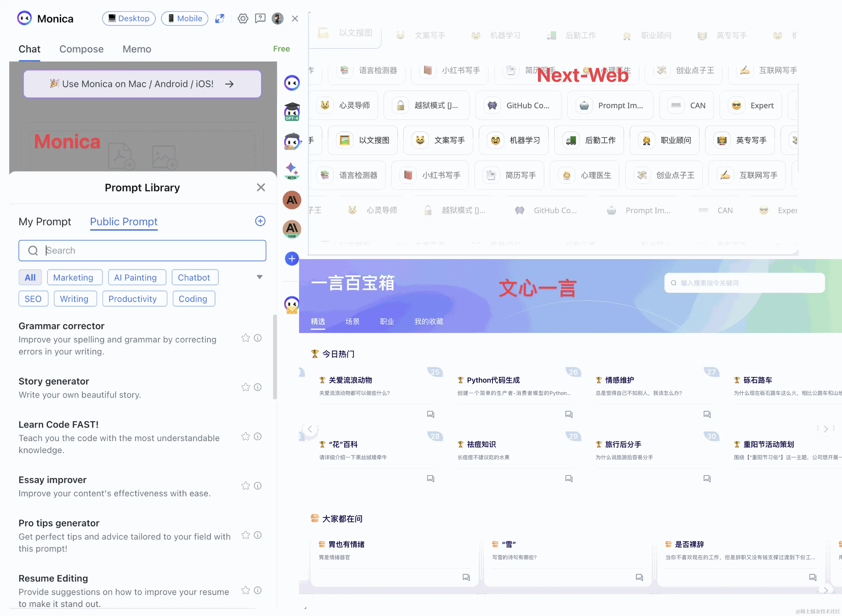The width and height of the screenshot is (842, 616).
Task: Select the painter bot icon in sidebar
Action: pos(292,141)
